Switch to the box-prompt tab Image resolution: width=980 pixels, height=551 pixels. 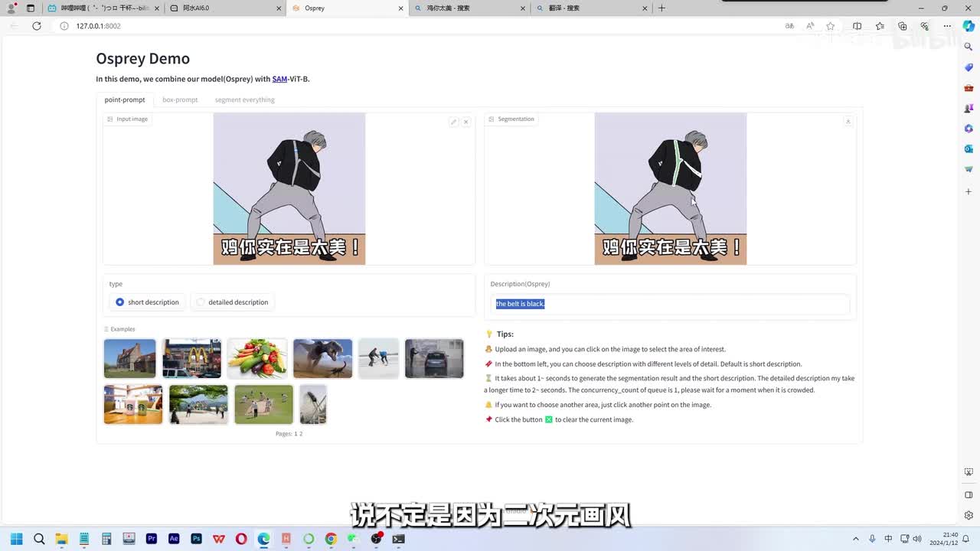(x=180, y=99)
